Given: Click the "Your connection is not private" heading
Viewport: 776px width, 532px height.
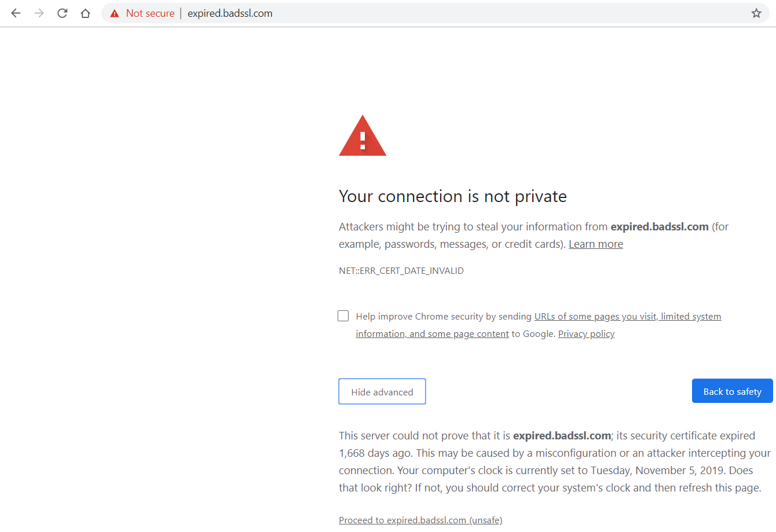Looking at the screenshot, I should (x=453, y=196).
